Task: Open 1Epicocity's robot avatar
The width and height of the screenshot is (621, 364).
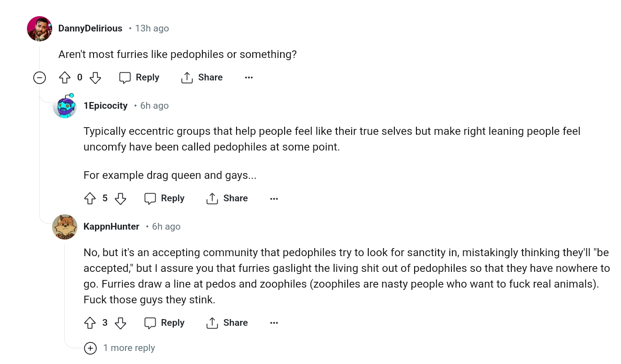Action: pos(65,106)
